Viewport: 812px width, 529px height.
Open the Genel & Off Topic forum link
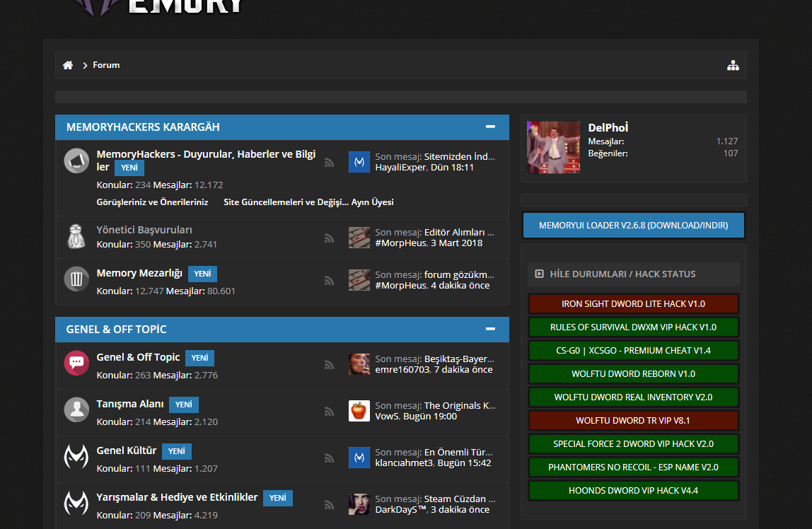coord(138,357)
